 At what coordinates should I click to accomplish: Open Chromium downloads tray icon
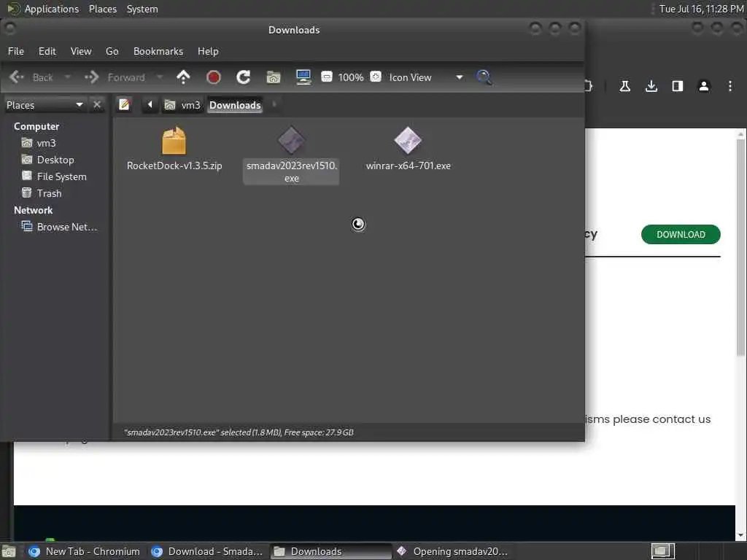click(x=651, y=86)
